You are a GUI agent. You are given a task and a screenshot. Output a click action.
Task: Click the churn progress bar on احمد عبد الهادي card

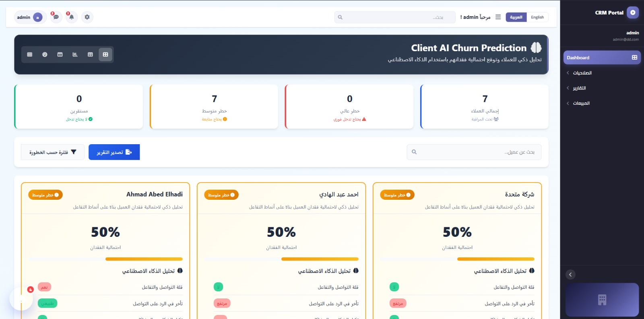coord(281,259)
